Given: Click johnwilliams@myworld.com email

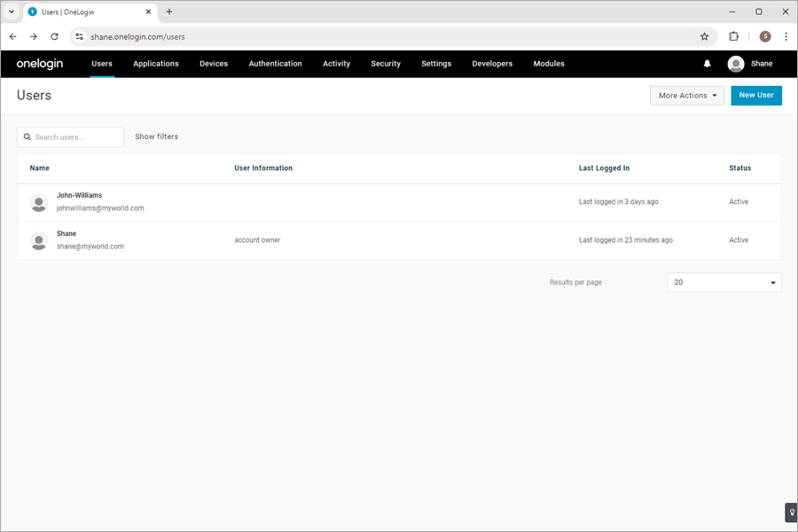Looking at the screenshot, I should (100, 208).
